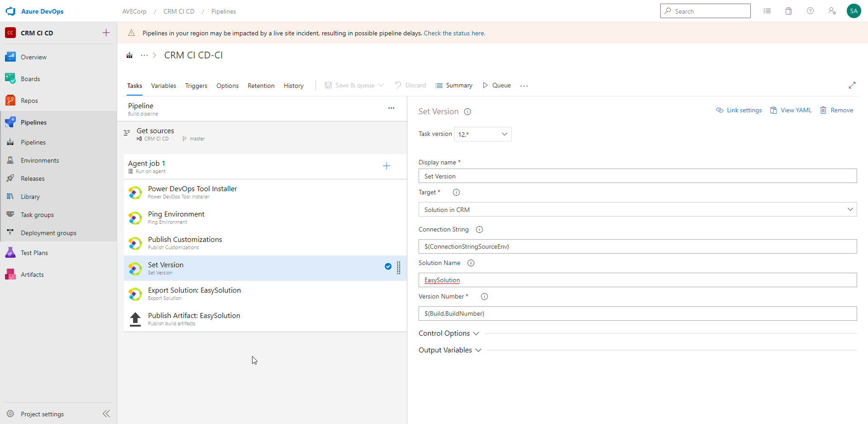Image resolution: width=868 pixels, height=424 pixels.
Task: Open Releases in the sidebar
Action: pyautogui.click(x=58, y=178)
